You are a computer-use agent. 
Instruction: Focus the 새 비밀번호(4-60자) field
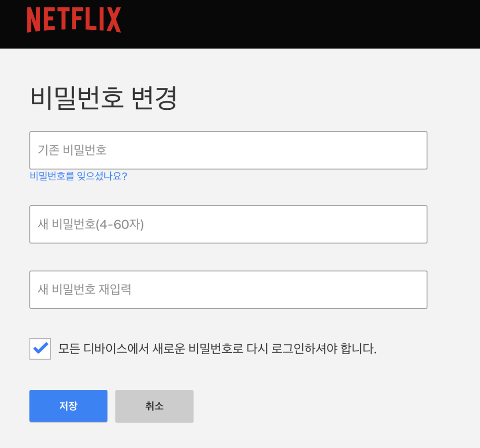click(229, 224)
